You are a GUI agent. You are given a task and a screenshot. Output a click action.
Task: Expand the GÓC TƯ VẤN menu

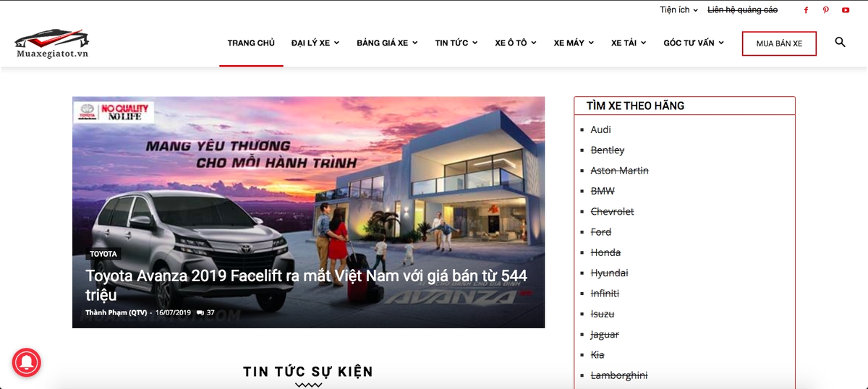pyautogui.click(x=694, y=43)
